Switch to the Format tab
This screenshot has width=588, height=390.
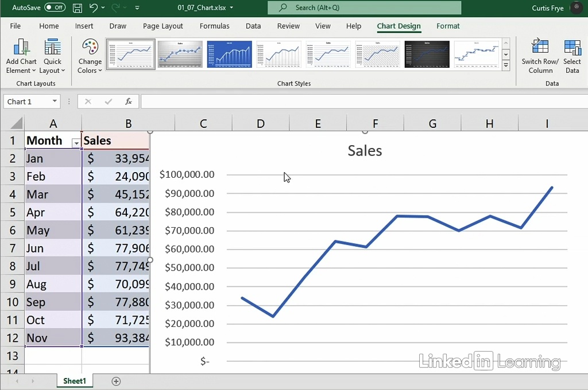click(448, 26)
